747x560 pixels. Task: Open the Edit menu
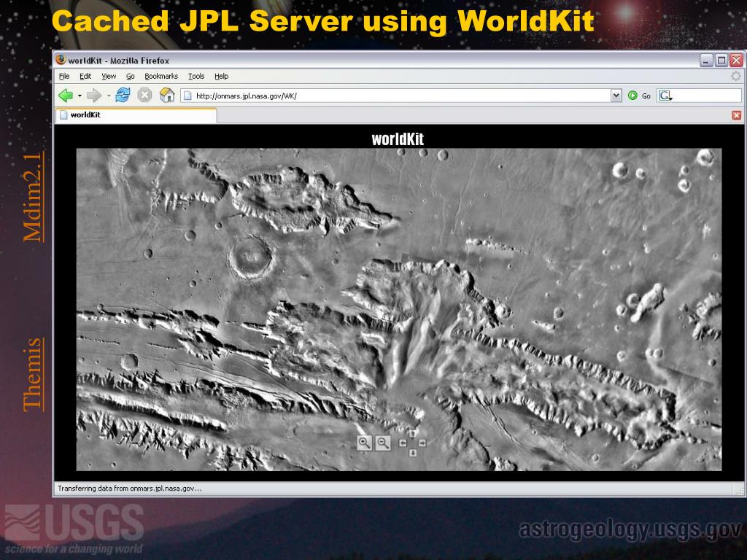tap(85, 76)
